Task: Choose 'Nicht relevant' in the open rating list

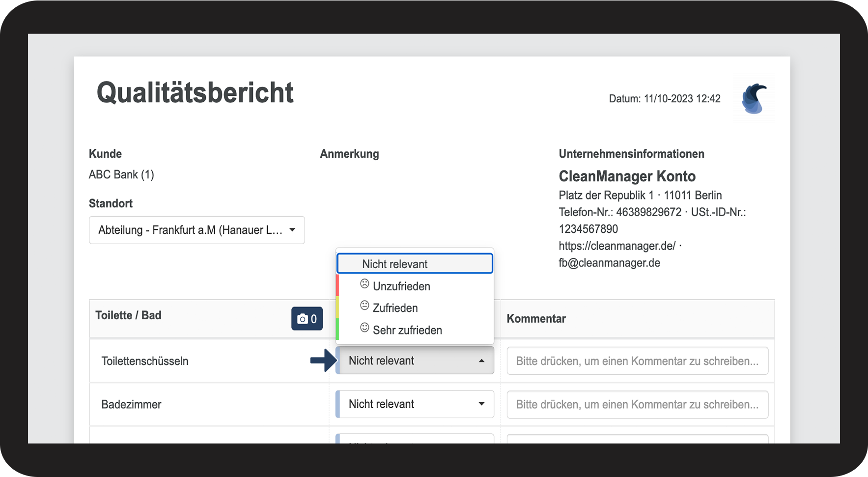Action: [x=415, y=264]
